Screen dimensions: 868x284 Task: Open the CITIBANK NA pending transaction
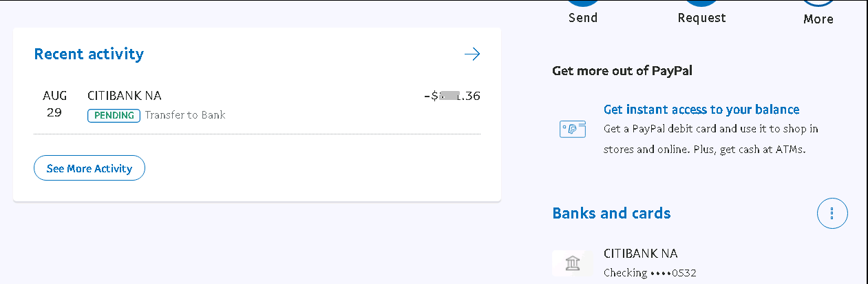coord(125,96)
